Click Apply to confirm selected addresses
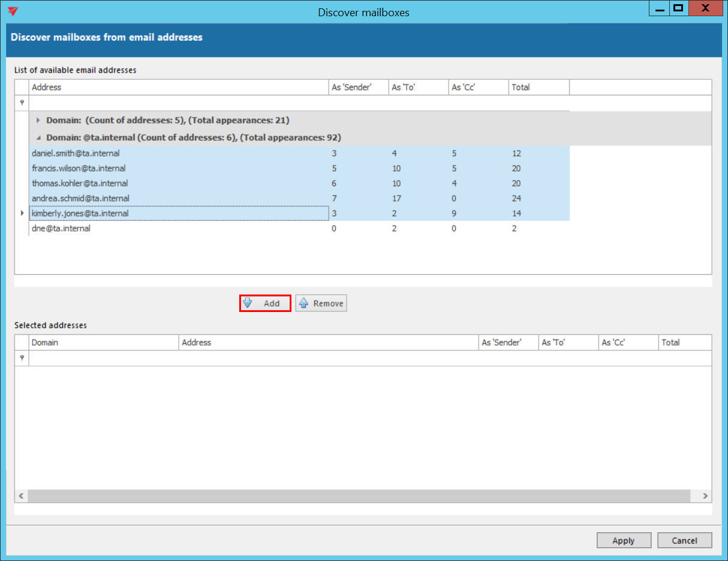Screen dimensions: 728x561 pos(624,541)
